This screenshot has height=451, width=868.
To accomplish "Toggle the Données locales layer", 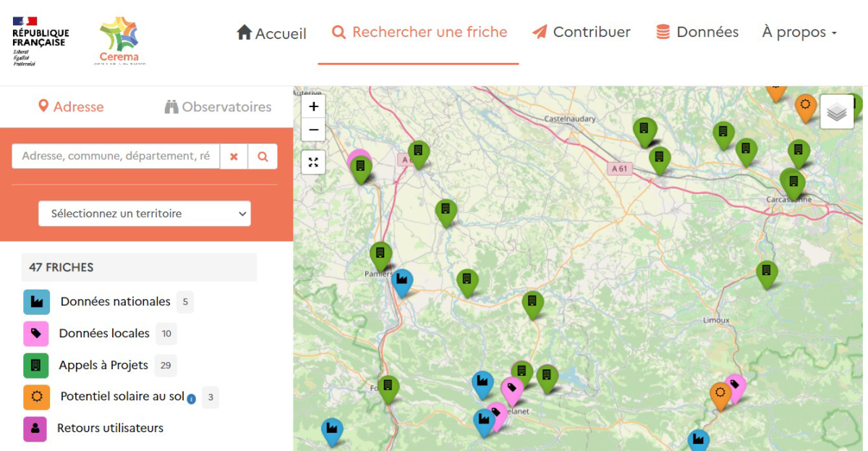I will (x=36, y=334).
